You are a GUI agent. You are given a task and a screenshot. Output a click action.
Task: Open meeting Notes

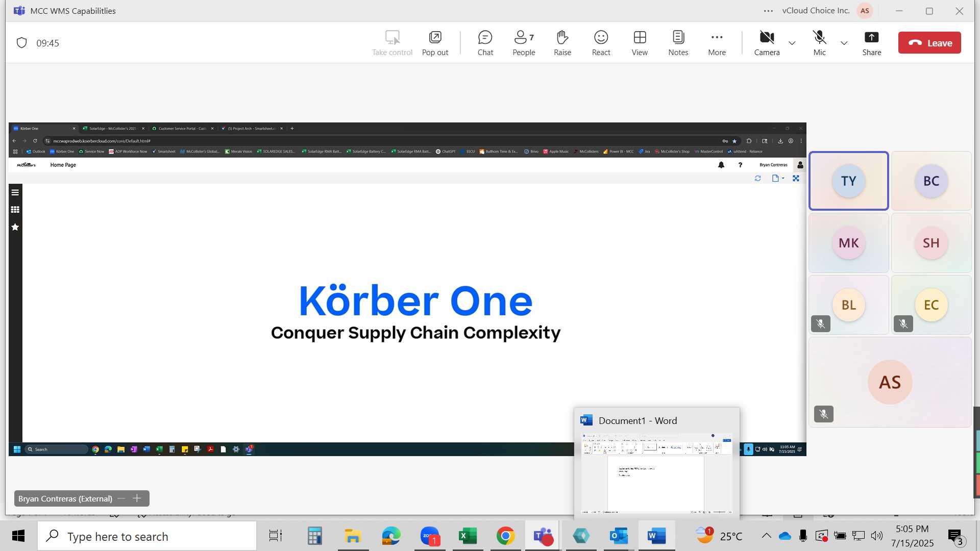(678, 43)
